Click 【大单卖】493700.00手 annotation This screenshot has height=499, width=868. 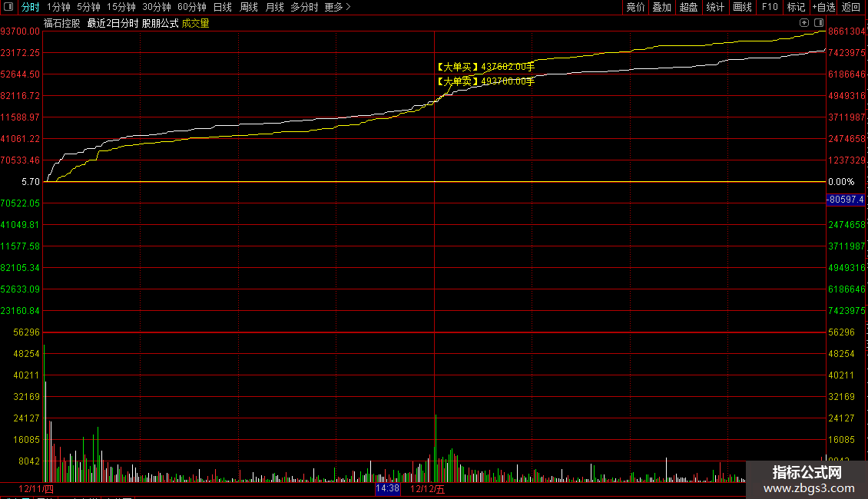[x=485, y=81]
